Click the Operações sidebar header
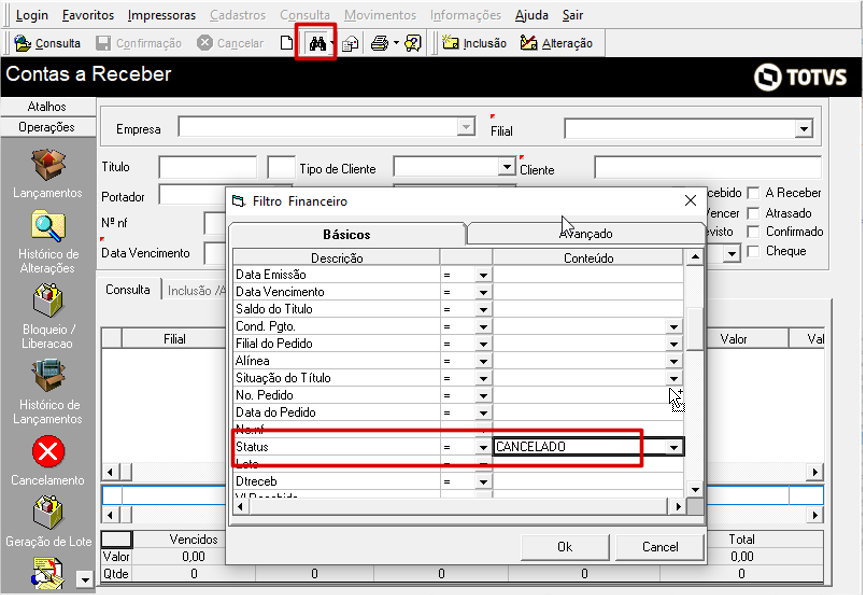Image resolution: width=863 pixels, height=595 pixels. pos(47,127)
